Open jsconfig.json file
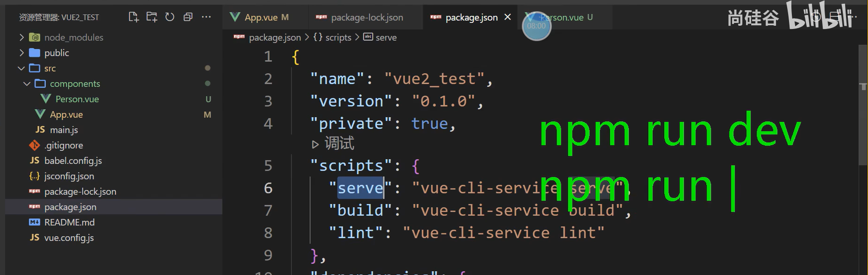This screenshot has width=868, height=275. click(x=69, y=176)
